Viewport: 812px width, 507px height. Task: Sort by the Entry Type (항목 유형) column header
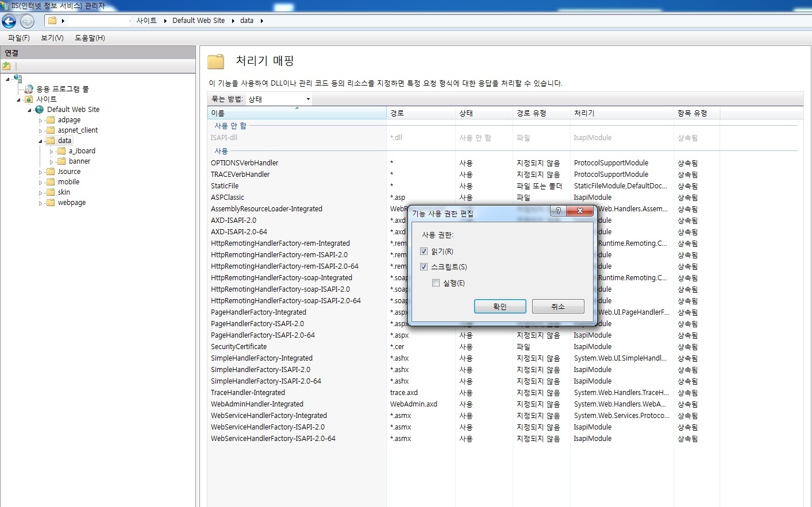[x=696, y=113]
